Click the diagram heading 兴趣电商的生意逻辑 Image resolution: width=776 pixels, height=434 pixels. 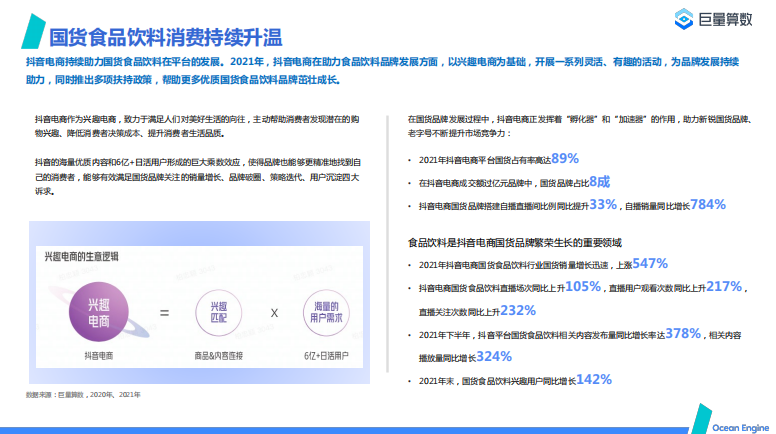coord(81,256)
